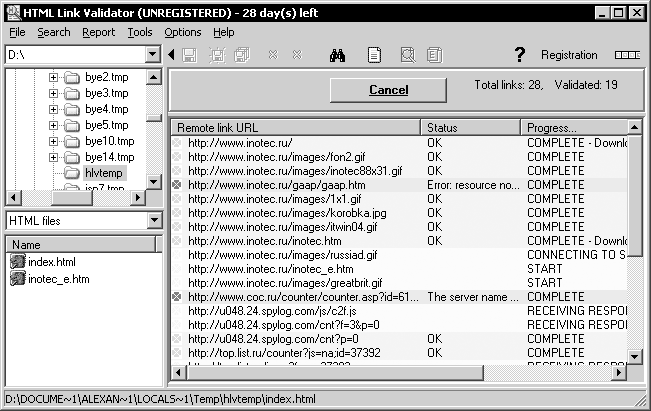The height and width of the screenshot is (411, 651).
Task: Expand the bye4.tmp folder node
Action: pyautogui.click(x=53, y=109)
